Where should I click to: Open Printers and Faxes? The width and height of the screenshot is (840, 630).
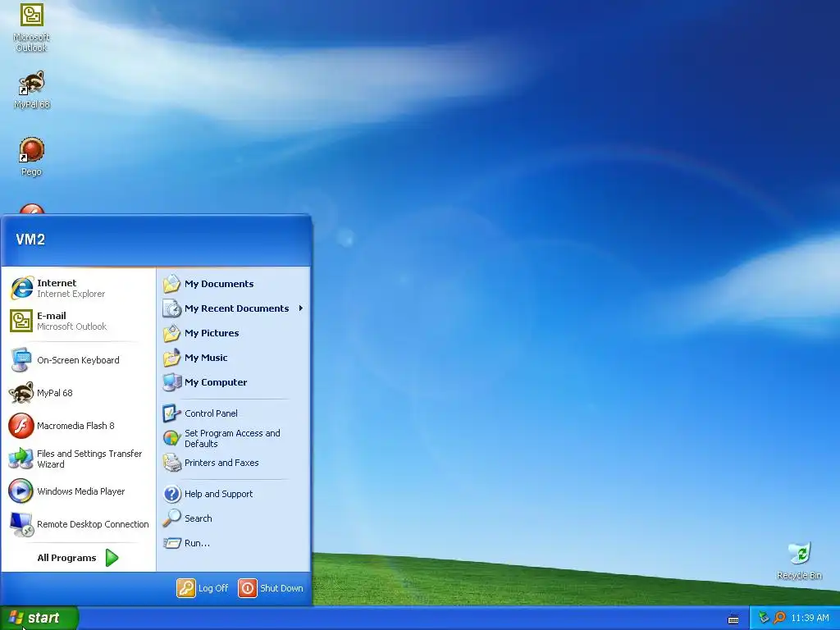click(x=234, y=463)
